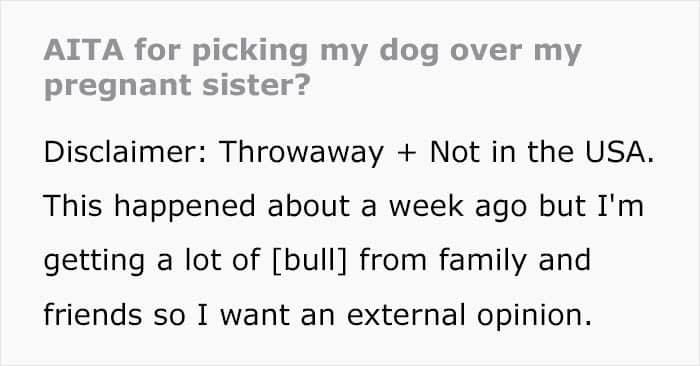
Task: Click the plus sign after 'Throwaway'
Action: tap(406, 154)
